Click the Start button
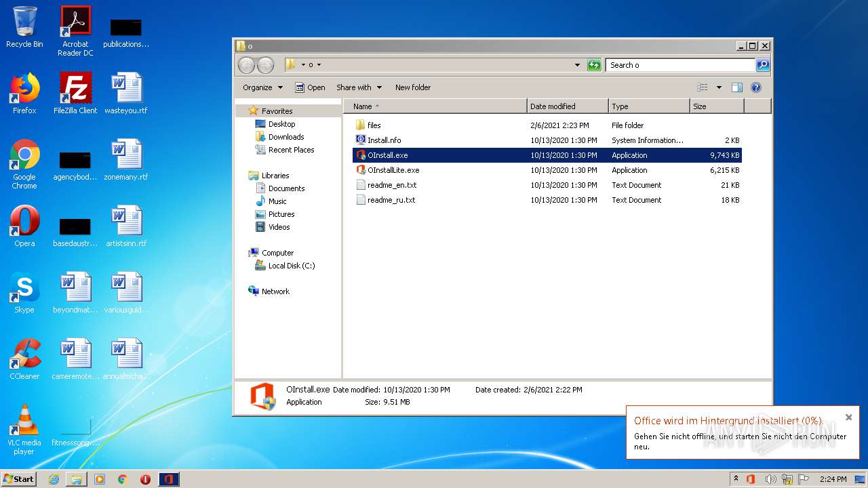Viewport: 868px width, 488px height. (19, 479)
